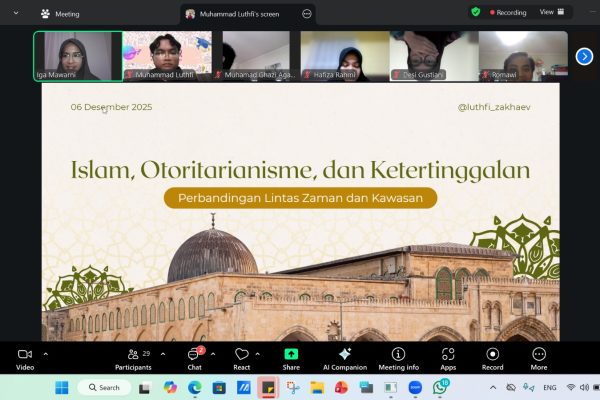Open the More options menu
This screenshot has width=600, height=400.
pos(539,358)
